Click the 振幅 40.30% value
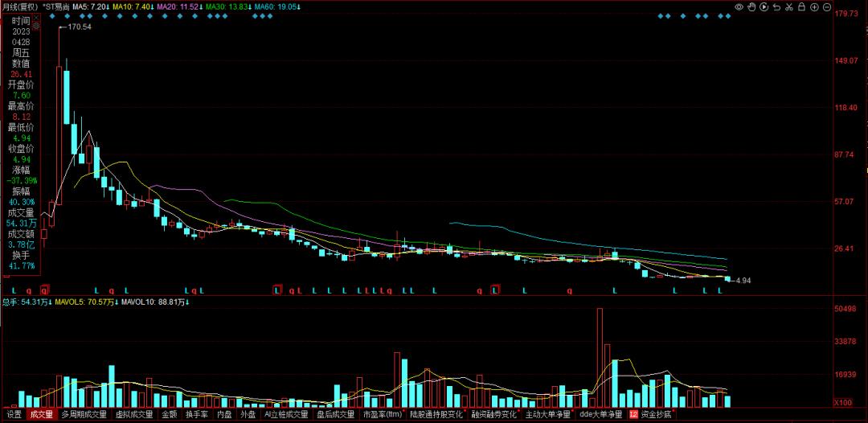 21,202
